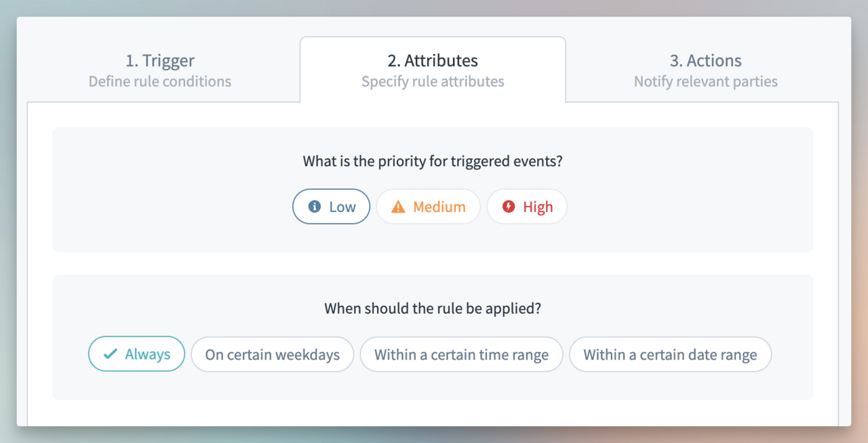This screenshot has height=443, width=868.
Task: Choose 'On certain weekdays' schedule option
Action: click(x=272, y=354)
